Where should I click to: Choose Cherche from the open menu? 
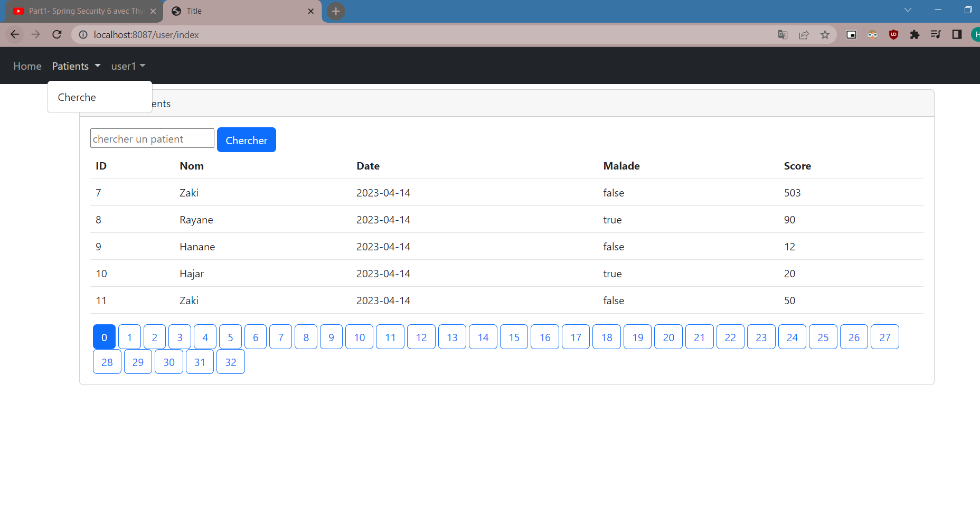tap(77, 97)
